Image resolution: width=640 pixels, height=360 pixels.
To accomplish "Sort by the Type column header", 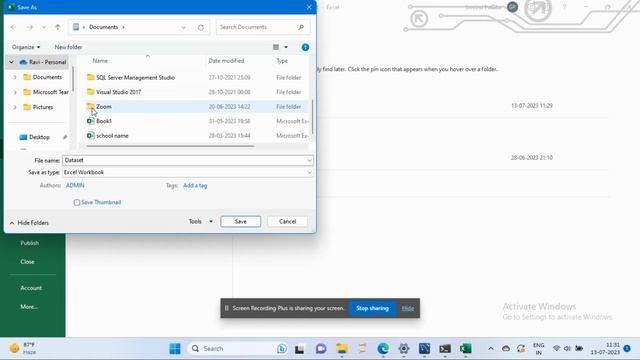I will (282, 61).
